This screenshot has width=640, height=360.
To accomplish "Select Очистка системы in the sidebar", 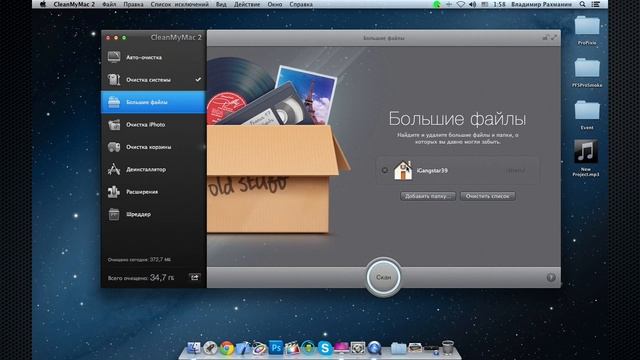I will [153, 80].
